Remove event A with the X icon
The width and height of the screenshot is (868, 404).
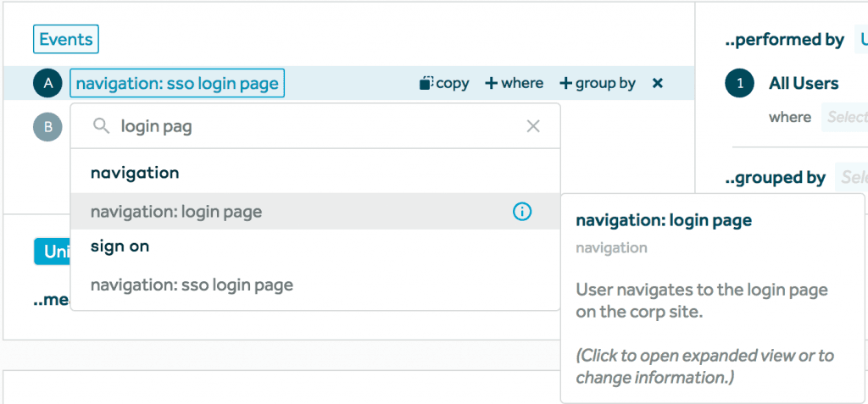(657, 83)
